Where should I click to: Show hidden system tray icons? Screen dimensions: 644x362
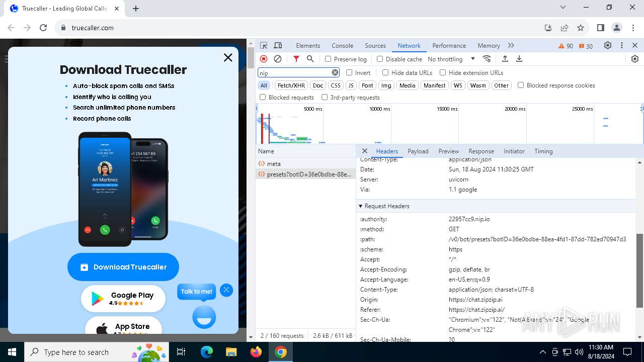click(x=542, y=352)
